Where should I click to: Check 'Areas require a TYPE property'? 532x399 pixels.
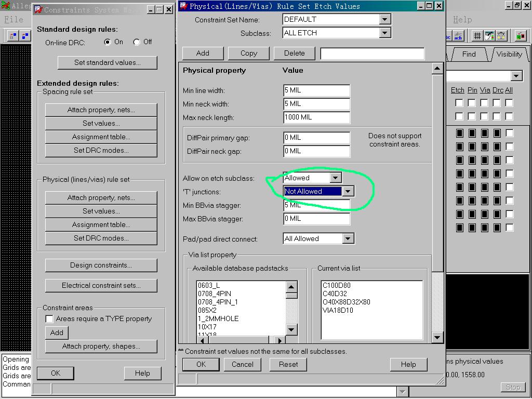(x=49, y=318)
